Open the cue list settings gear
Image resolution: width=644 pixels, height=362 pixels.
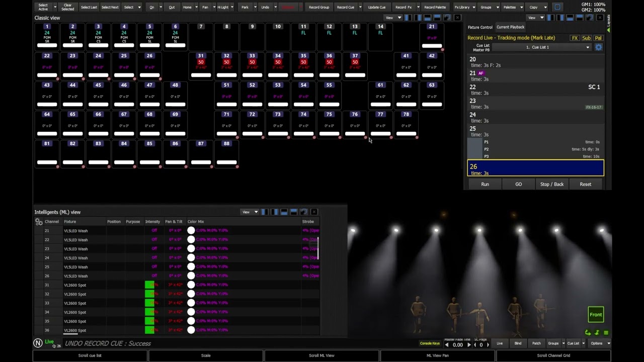(598, 47)
